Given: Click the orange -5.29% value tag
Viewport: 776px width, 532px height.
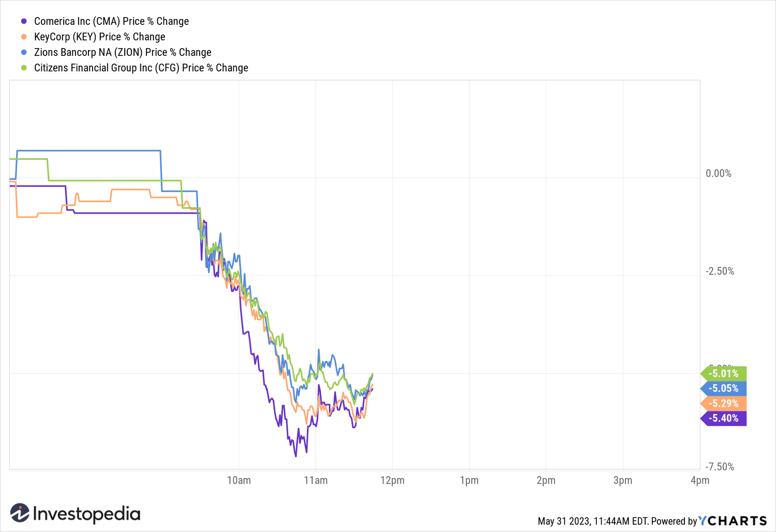Looking at the screenshot, I should pos(724,404).
